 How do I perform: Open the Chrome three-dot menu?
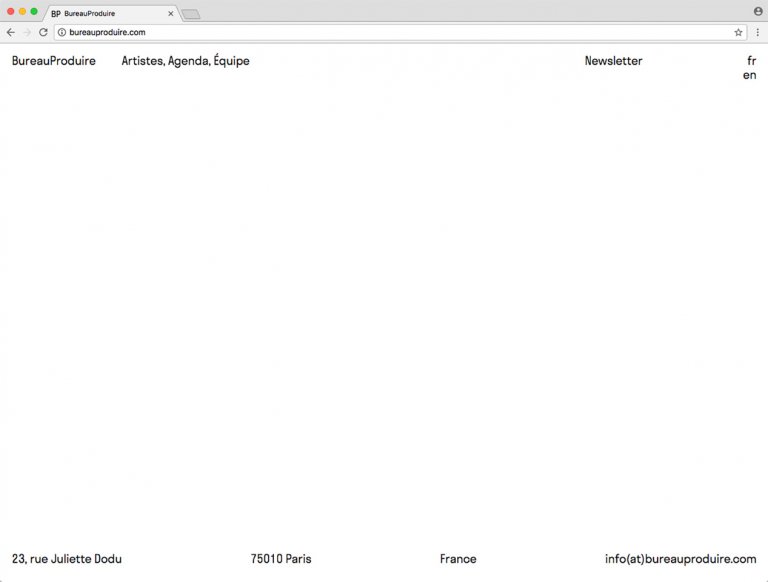[x=758, y=32]
